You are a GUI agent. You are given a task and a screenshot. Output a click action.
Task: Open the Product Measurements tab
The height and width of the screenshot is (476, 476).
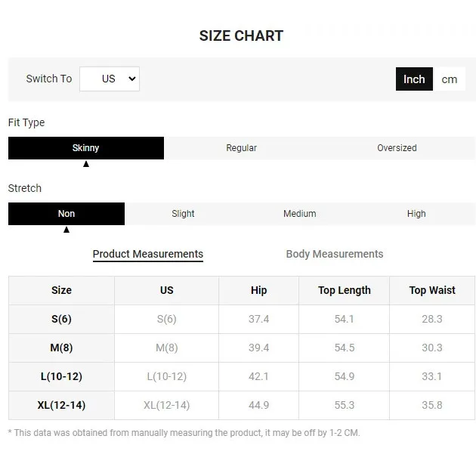pyautogui.click(x=148, y=254)
